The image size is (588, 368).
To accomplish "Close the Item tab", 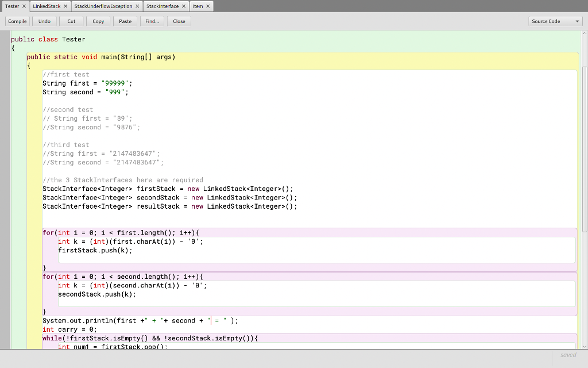I will 207,6.
